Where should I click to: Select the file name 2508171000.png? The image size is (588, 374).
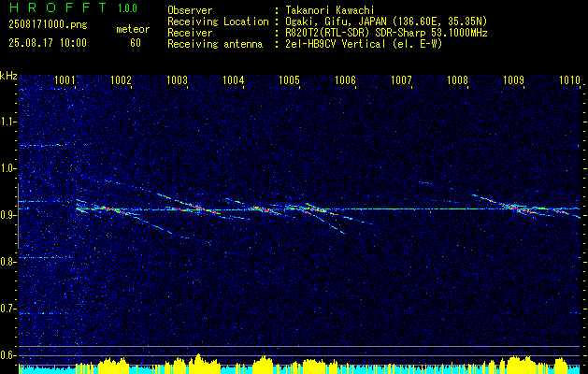[48, 25]
